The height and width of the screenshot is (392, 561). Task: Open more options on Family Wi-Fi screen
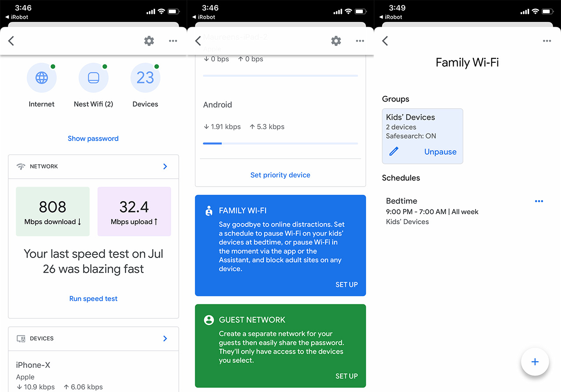[547, 41]
